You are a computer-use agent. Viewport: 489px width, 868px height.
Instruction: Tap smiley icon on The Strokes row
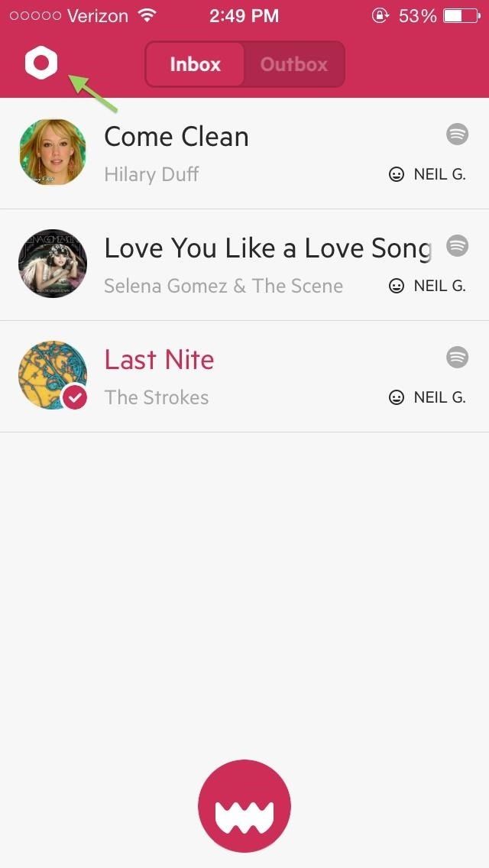pyautogui.click(x=397, y=397)
